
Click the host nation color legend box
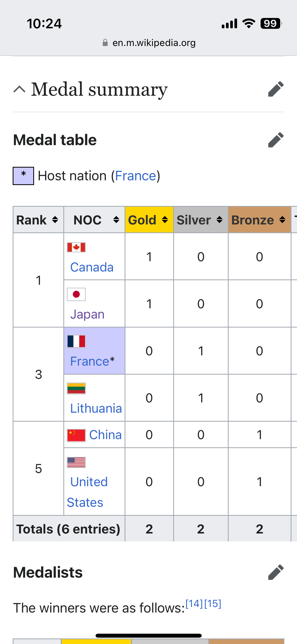pos(23,176)
